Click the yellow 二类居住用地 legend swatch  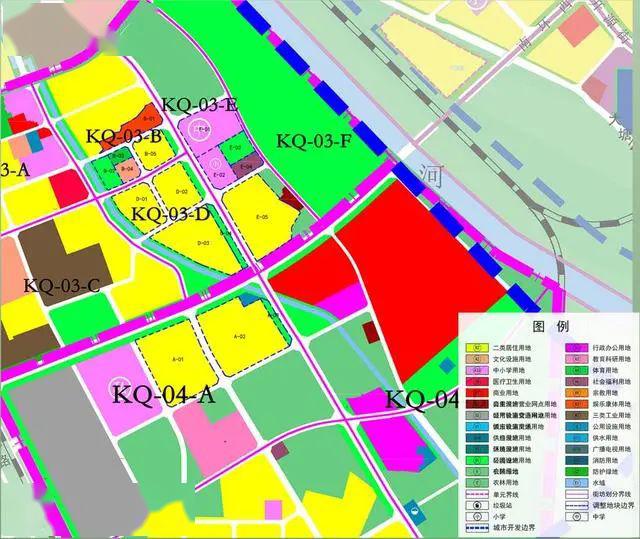pyautogui.click(x=477, y=348)
